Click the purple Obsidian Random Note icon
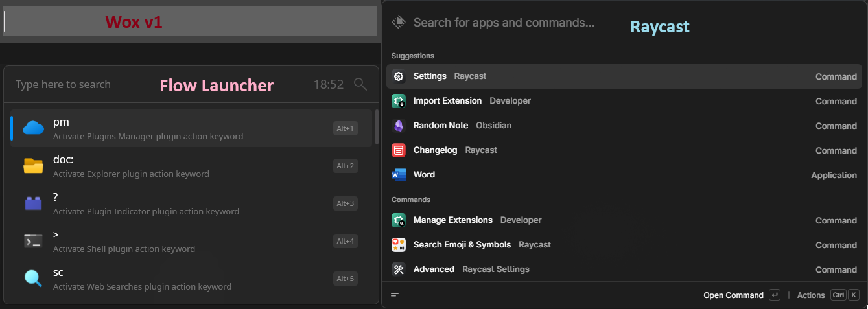This screenshot has height=309, width=868. [x=399, y=126]
